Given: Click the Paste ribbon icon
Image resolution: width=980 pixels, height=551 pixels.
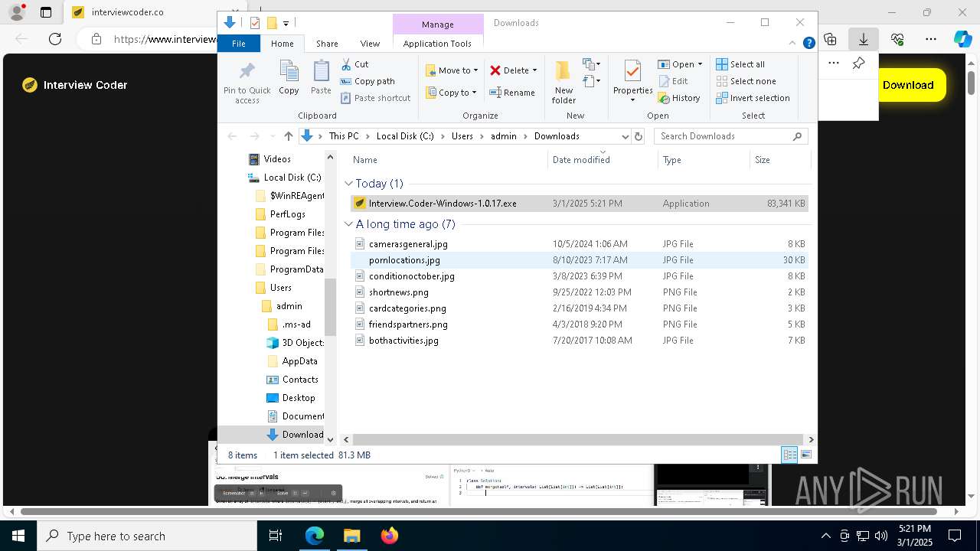Looking at the screenshot, I should 321,72.
